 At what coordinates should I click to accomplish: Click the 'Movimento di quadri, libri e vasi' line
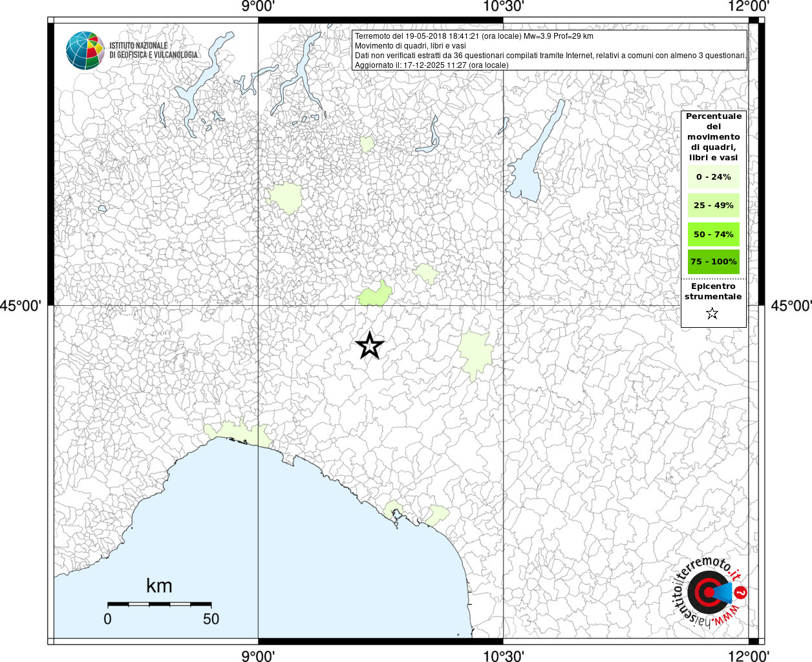pyautogui.click(x=411, y=46)
